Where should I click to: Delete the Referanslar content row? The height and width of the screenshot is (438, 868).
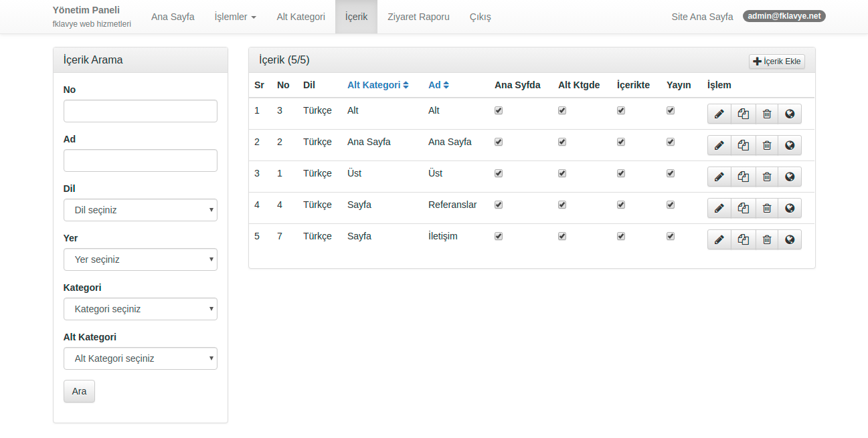point(767,208)
